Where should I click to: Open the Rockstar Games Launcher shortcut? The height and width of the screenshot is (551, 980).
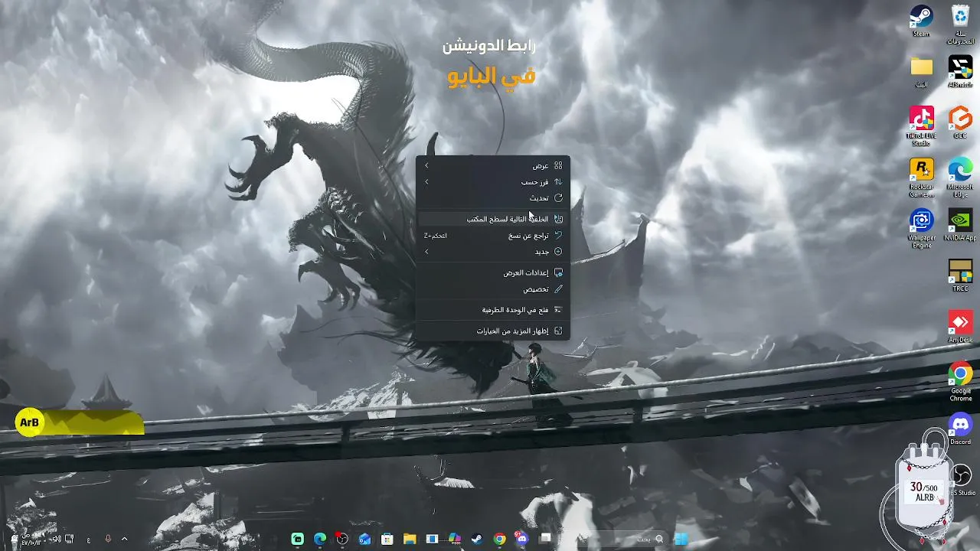point(921,178)
